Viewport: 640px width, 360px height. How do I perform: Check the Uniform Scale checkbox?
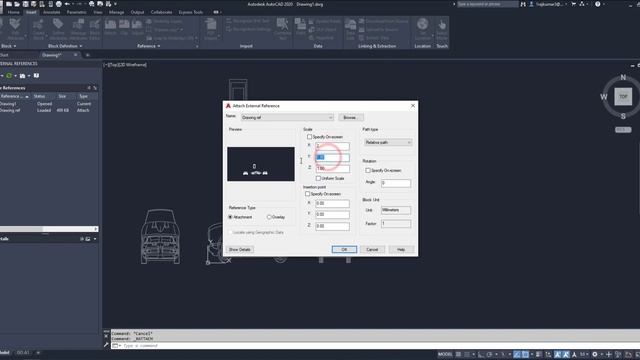point(318,178)
